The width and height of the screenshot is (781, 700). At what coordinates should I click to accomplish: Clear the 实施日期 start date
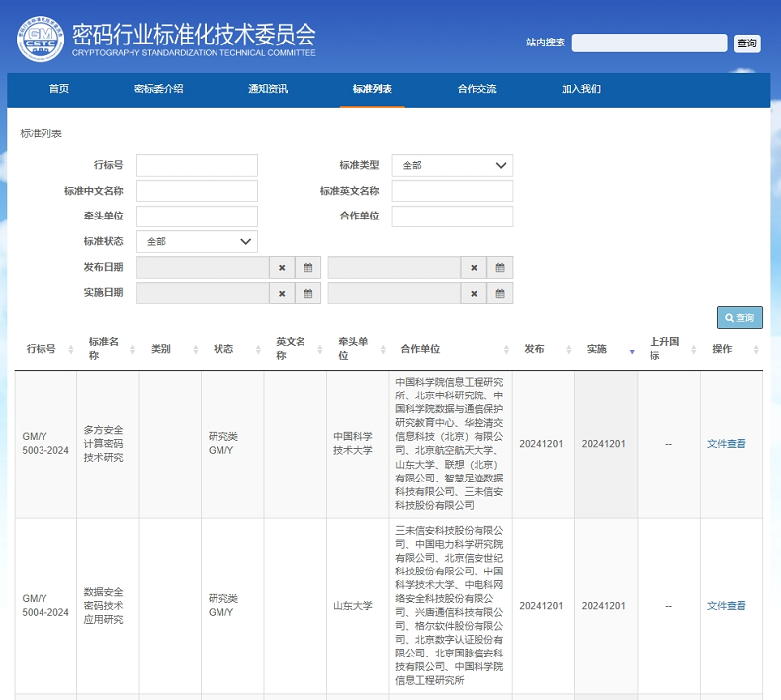click(x=282, y=293)
